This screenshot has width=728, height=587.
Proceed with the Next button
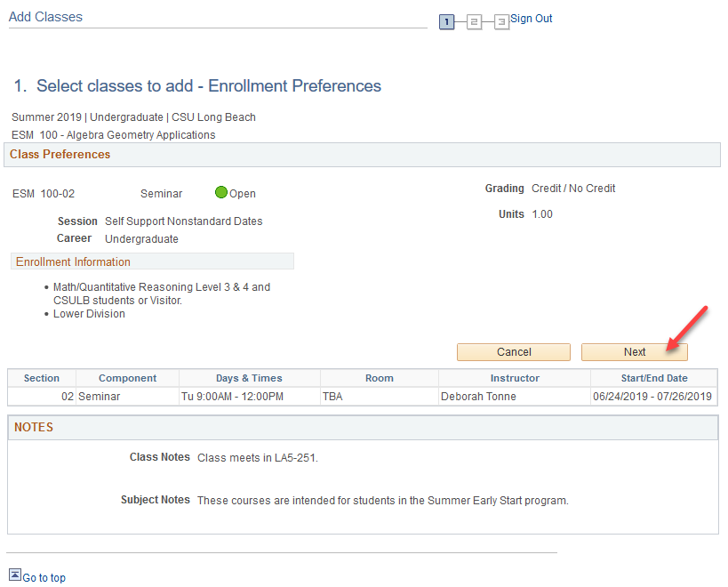click(x=634, y=352)
